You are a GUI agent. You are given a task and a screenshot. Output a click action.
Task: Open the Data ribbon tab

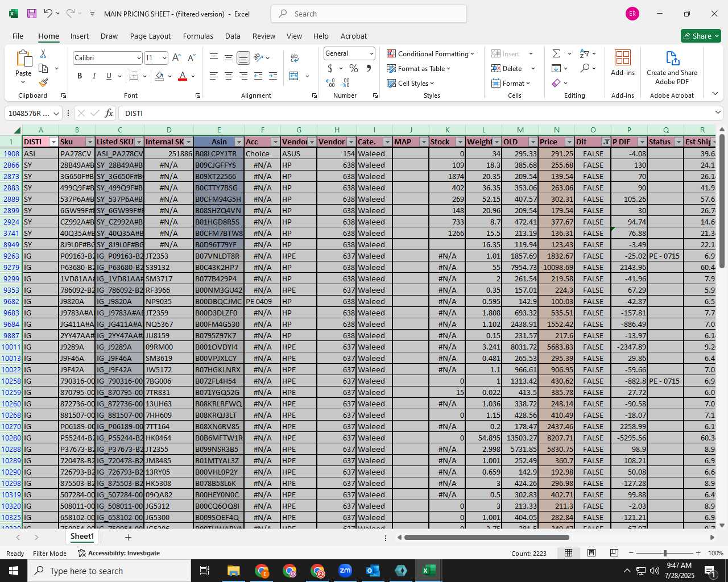click(x=233, y=36)
